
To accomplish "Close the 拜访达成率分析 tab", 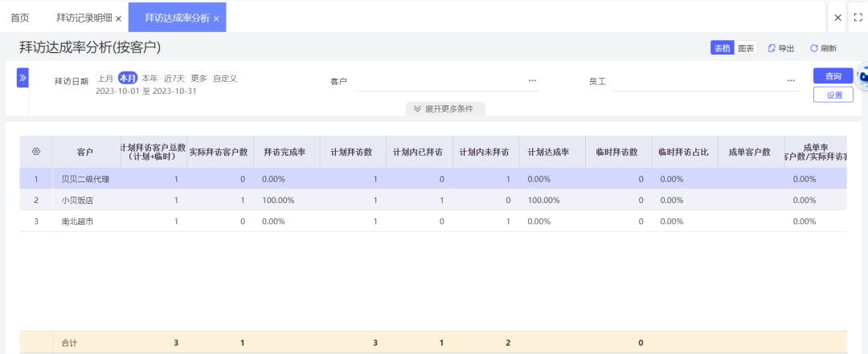I will pos(216,18).
